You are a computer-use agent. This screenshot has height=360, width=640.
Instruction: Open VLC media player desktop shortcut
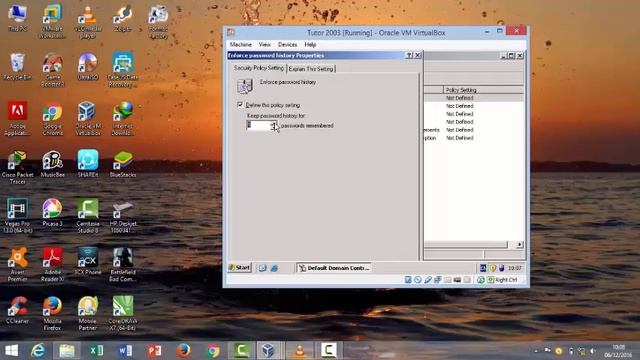click(x=87, y=22)
